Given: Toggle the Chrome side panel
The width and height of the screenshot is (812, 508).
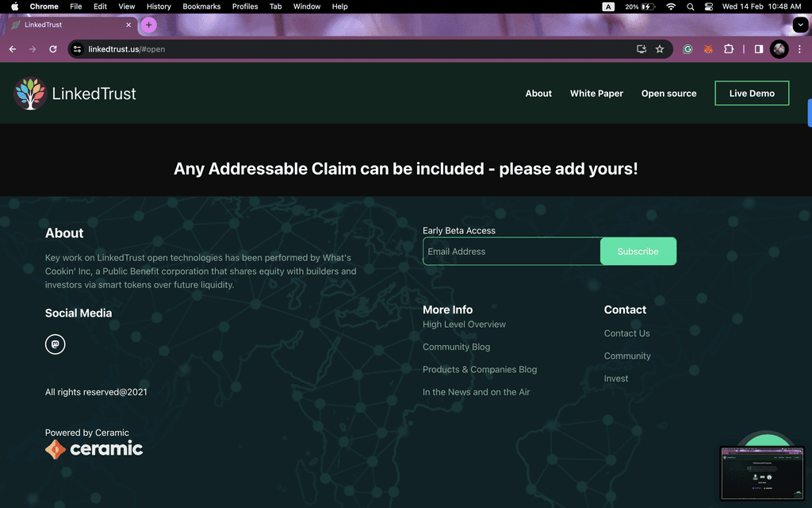Looking at the screenshot, I should coord(759,49).
